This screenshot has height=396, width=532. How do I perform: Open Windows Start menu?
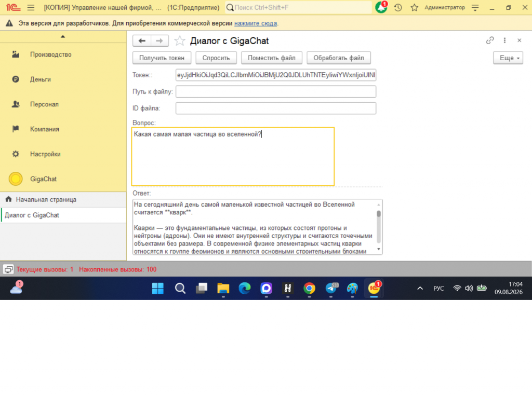pyautogui.click(x=158, y=289)
